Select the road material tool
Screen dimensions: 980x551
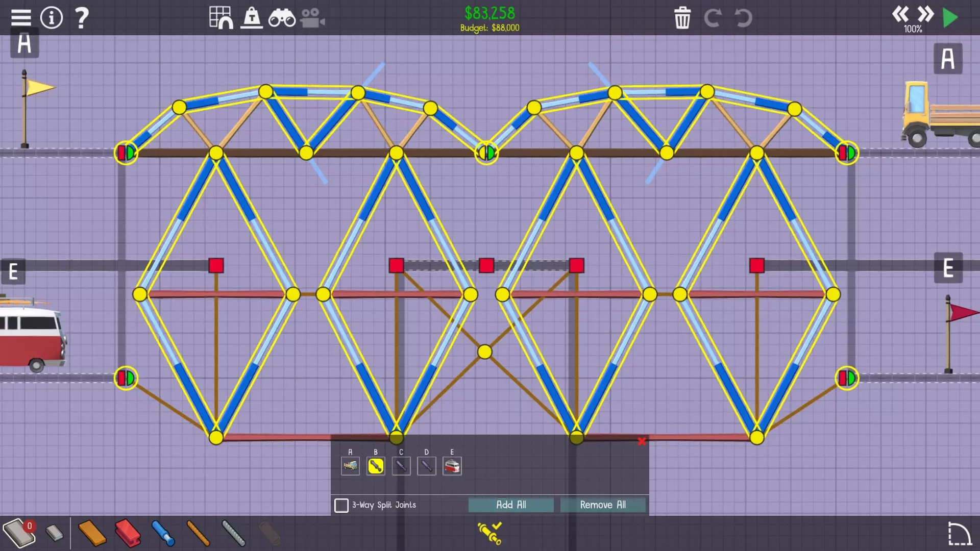coord(19,534)
